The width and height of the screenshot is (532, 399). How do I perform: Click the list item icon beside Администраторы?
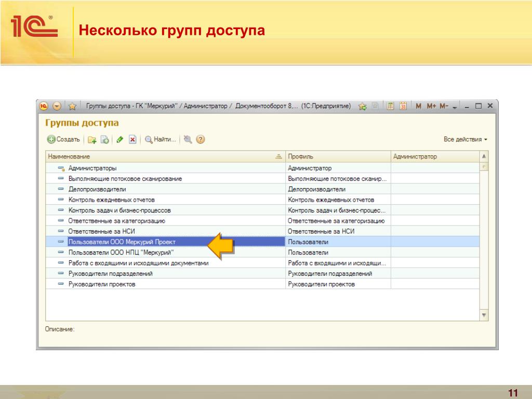click(x=61, y=168)
